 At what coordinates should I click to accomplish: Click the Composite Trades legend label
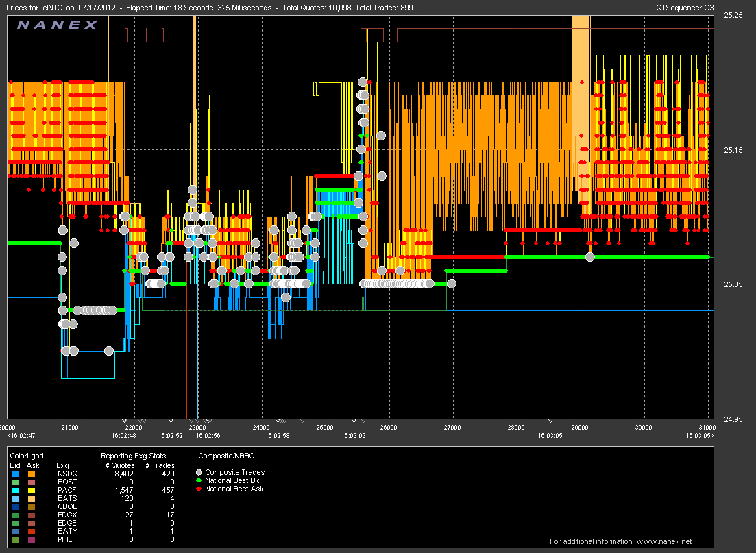tap(235, 473)
